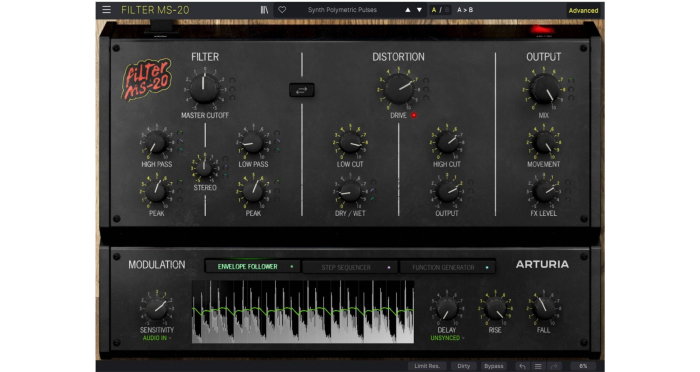Like preset with the heart icon
This screenshot has height=372, width=700.
pyautogui.click(x=282, y=10)
